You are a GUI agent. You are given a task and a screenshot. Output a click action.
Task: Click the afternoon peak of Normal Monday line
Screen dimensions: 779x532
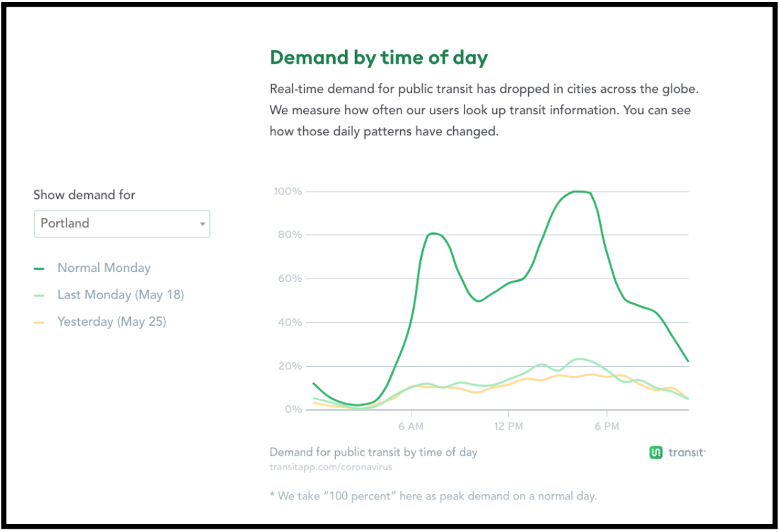[x=577, y=192]
